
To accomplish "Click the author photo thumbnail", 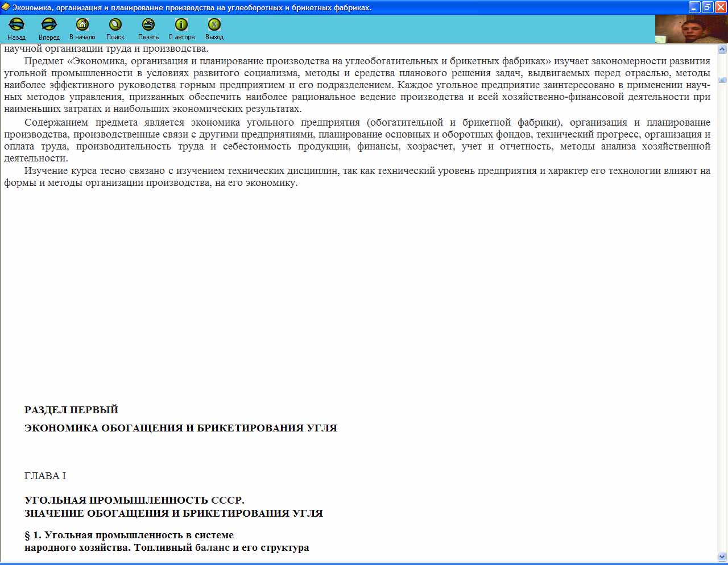I will pyautogui.click(x=691, y=29).
